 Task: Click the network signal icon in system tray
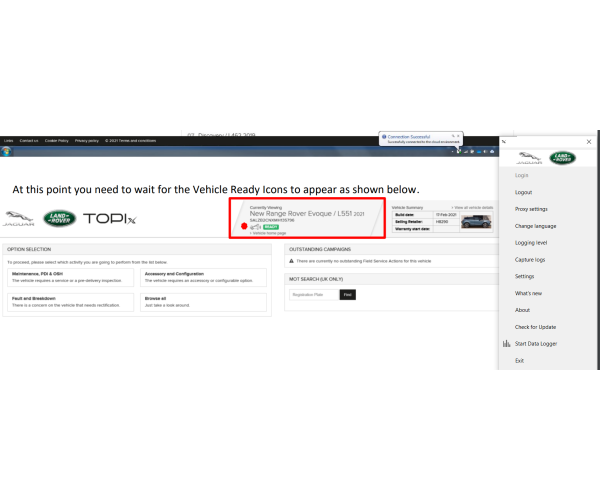click(466, 152)
